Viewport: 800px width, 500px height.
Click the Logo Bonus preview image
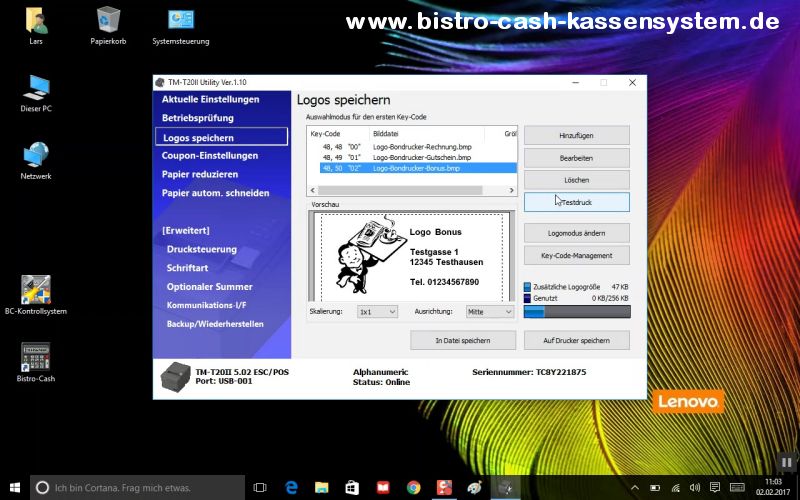coord(411,257)
